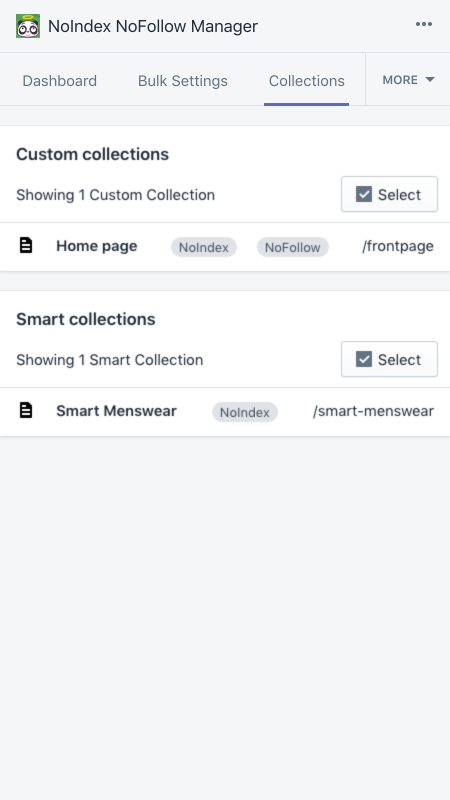The height and width of the screenshot is (800, 450).
Task: Open the Bulk Settings tab
Action: (x=183, y=81)
